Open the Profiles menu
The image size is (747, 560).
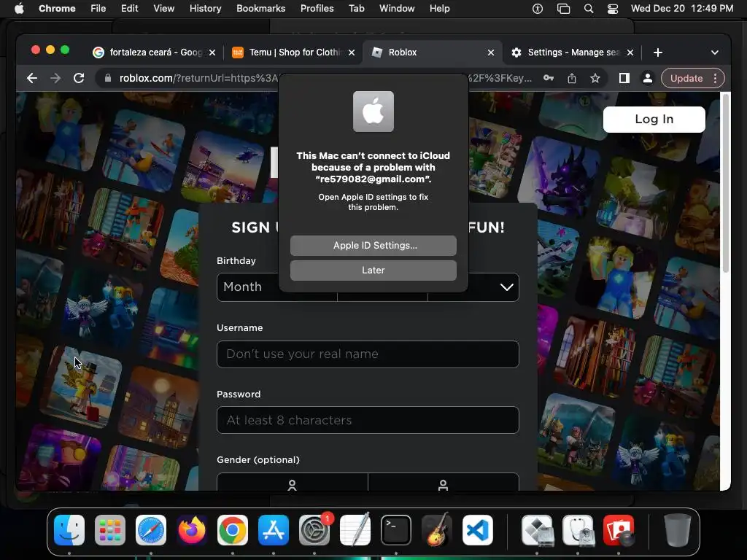tap(317, 9)
